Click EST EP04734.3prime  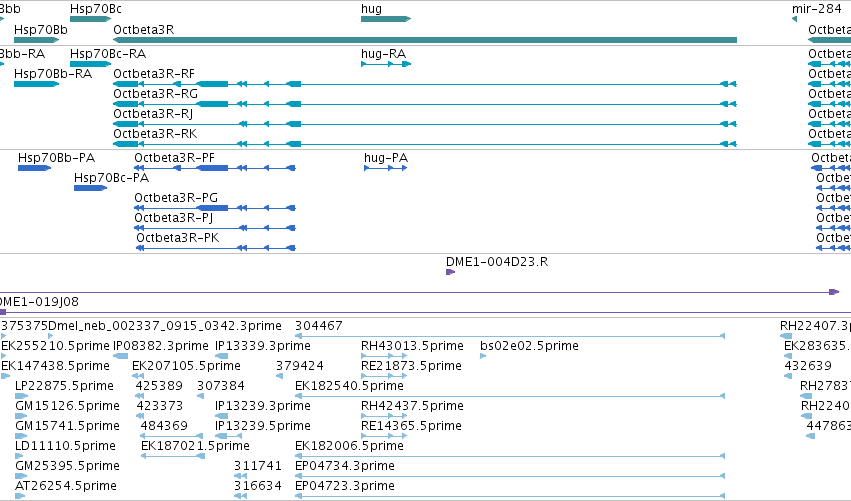(x=345, y=466)
